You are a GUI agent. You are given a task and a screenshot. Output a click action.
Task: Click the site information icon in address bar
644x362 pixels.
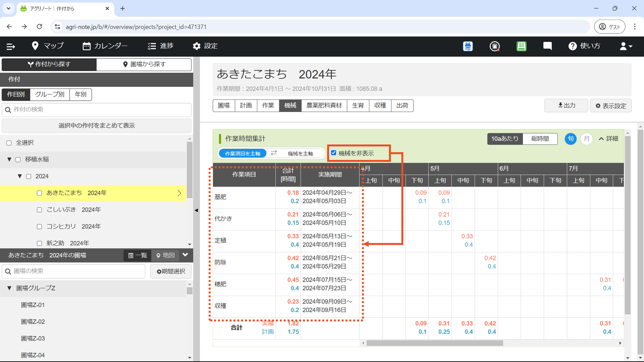[x=57, y=27]
